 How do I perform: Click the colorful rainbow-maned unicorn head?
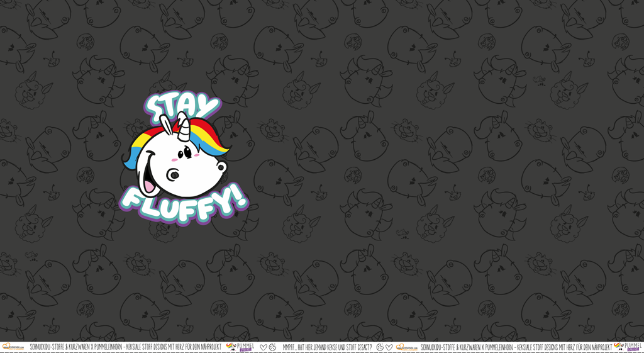[176, 156]
